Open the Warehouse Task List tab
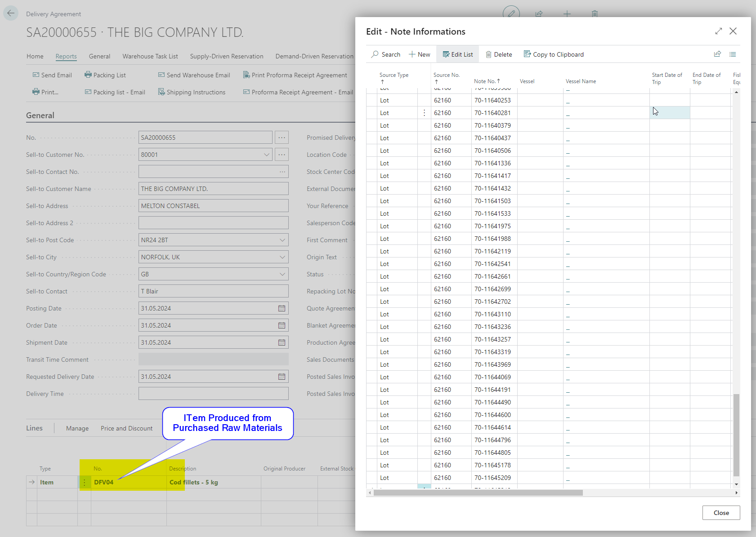 [x=150, y=56]
